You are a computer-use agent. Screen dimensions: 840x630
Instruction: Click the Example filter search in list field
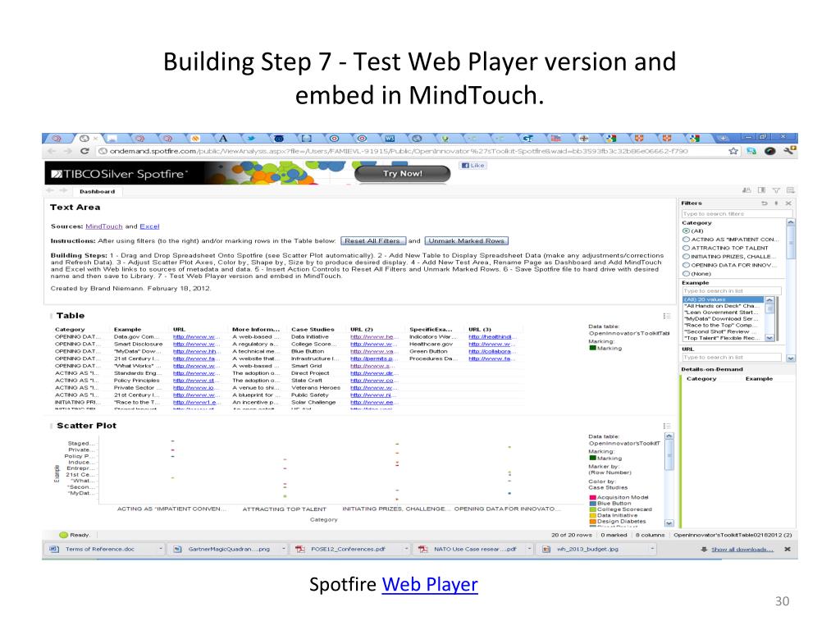[x=731, y=291]
